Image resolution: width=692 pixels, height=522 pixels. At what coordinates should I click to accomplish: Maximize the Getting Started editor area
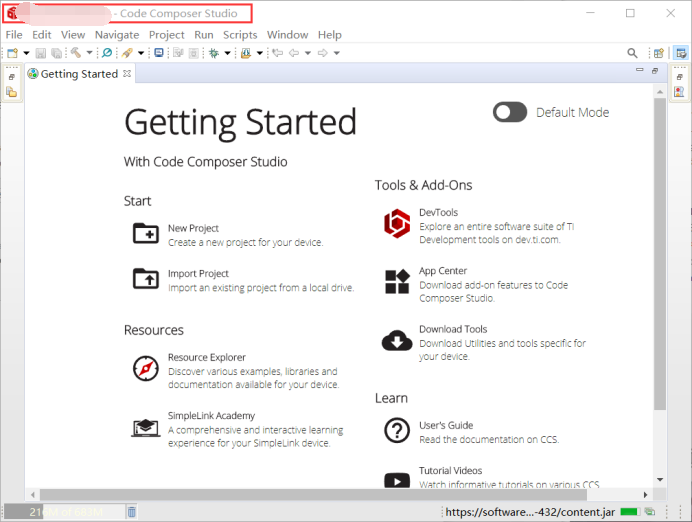[x=655, y=71]
